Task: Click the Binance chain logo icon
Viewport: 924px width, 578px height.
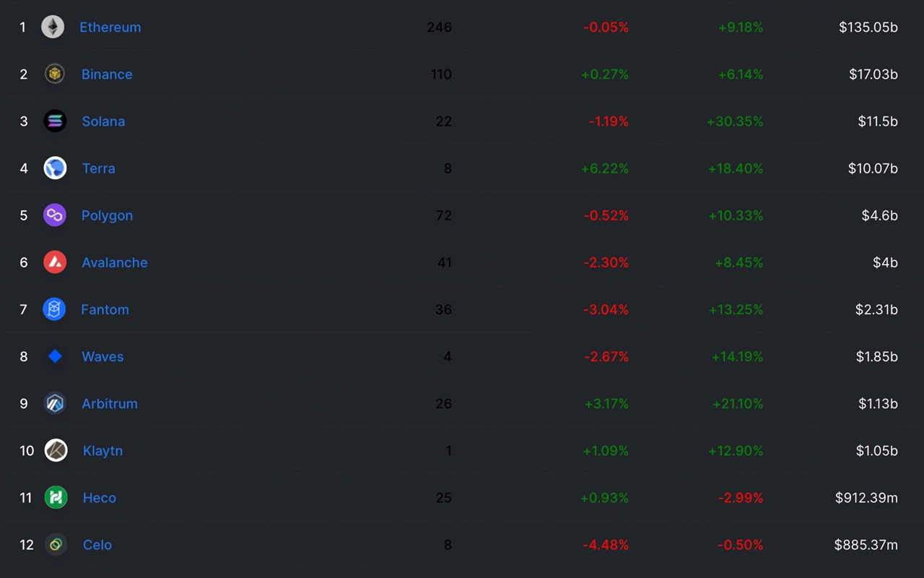Action: (55, 74)
